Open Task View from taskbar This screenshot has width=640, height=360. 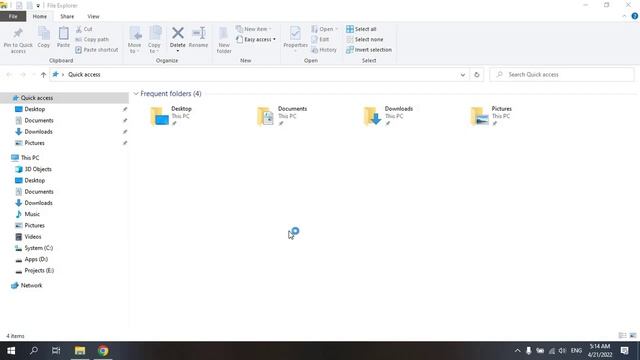tap(56, 351)
